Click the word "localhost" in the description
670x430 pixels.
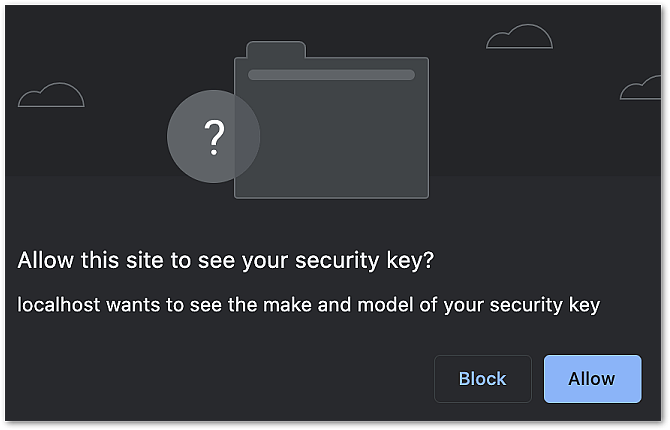click(x=58, y=304)
